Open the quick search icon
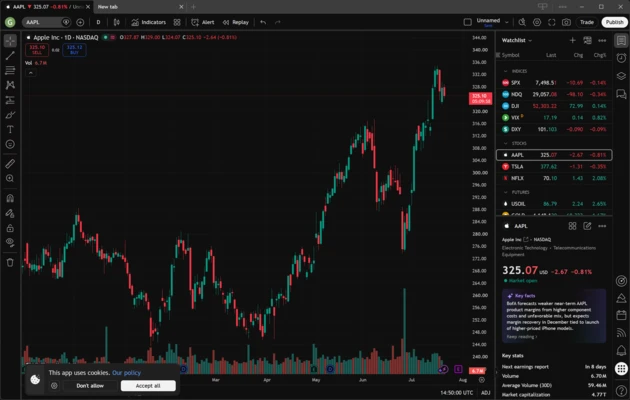 pyautogui.click(x=522, y=22)
